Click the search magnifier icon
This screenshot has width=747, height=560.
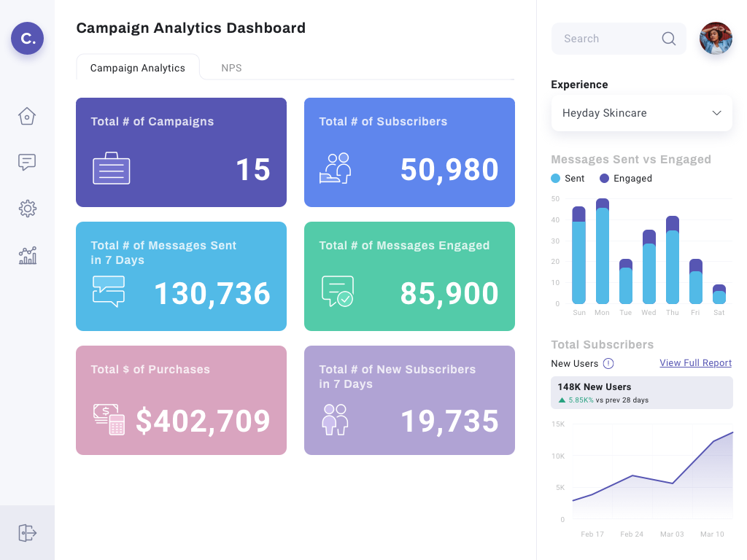point(668,39)
